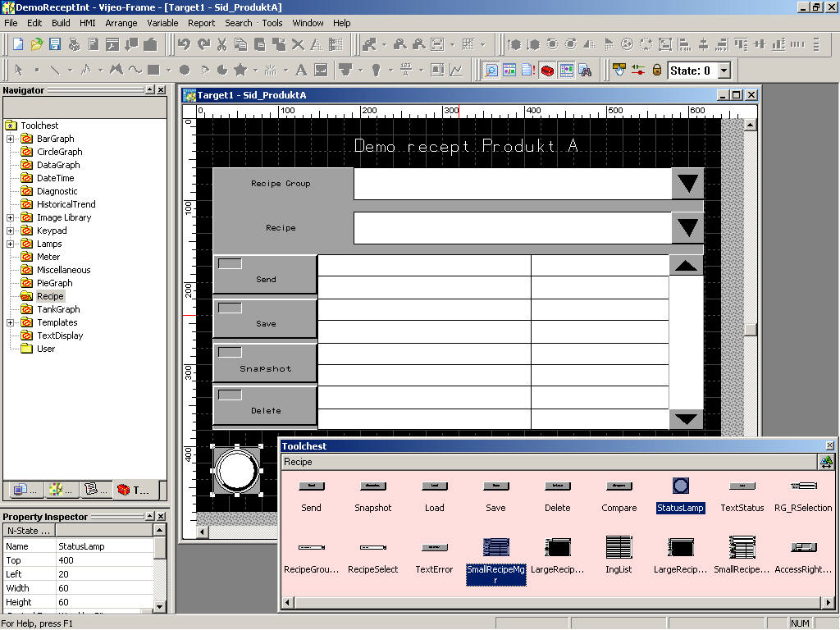Screen dimensions: 840x630
Task: Click the Delete X icon in toolbar
Action: [298, 44]
